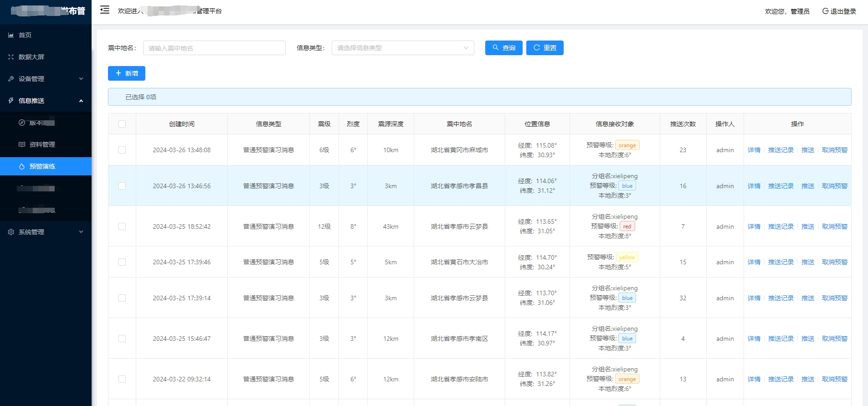Check the row created 2024-03-26 13:48:08
Image resolution: width=868 pixels, height=406 pixels.
(x=122, y=150)
